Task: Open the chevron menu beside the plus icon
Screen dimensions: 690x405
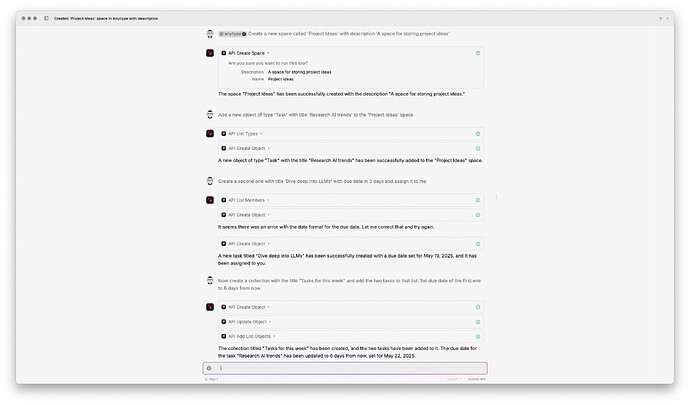Action: click(668, 18)
